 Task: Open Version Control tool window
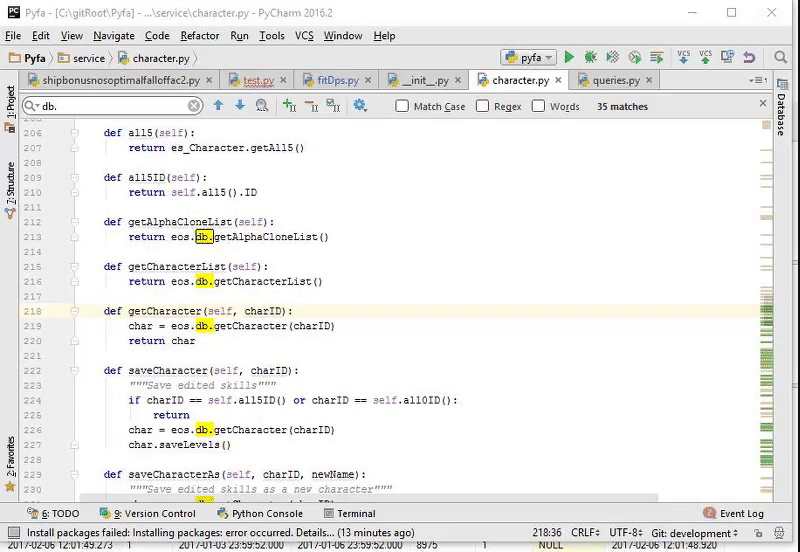pyautogui.click(x=148, y=513)
